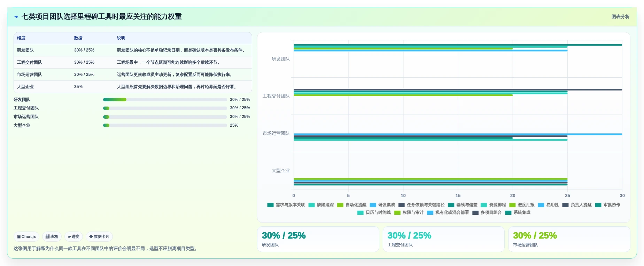
Task: Toggle the 私有化或混合部署 legend item
Action: tap(448, 212)
